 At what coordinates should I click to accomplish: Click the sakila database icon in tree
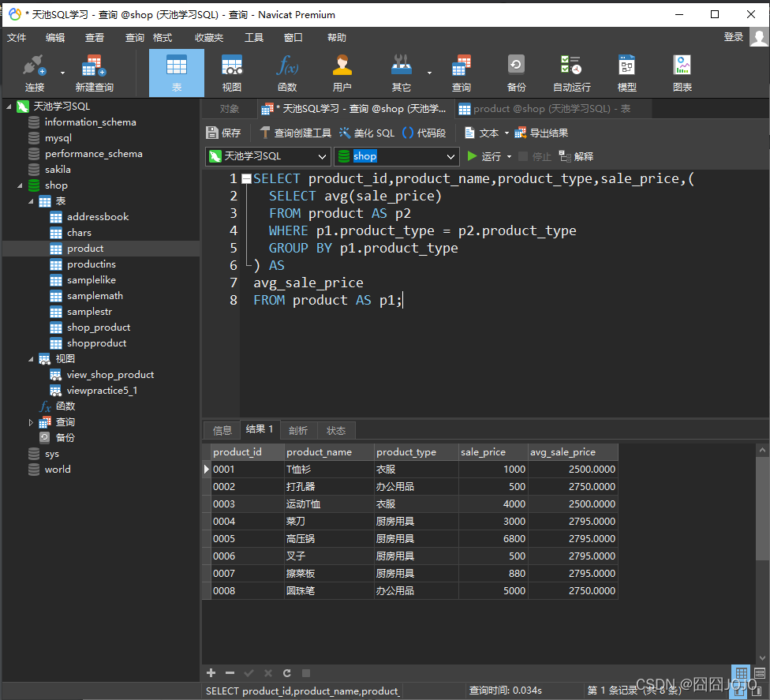point(34,170)
